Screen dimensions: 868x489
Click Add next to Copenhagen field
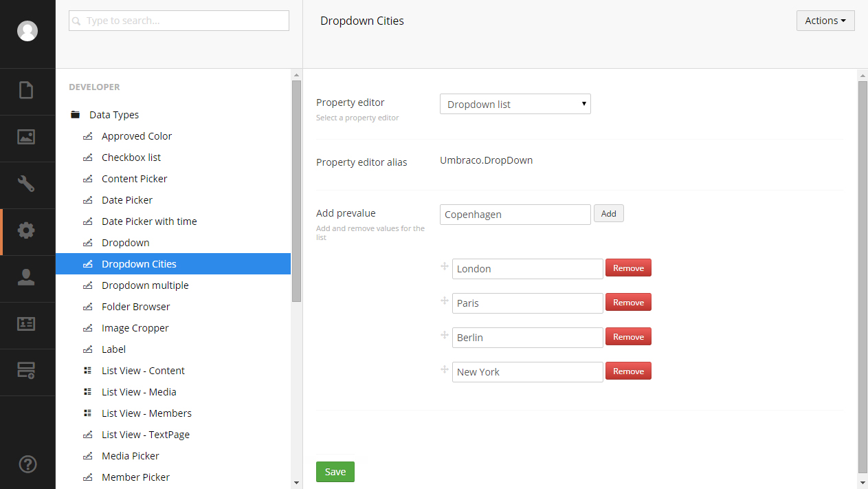(609, 214)
